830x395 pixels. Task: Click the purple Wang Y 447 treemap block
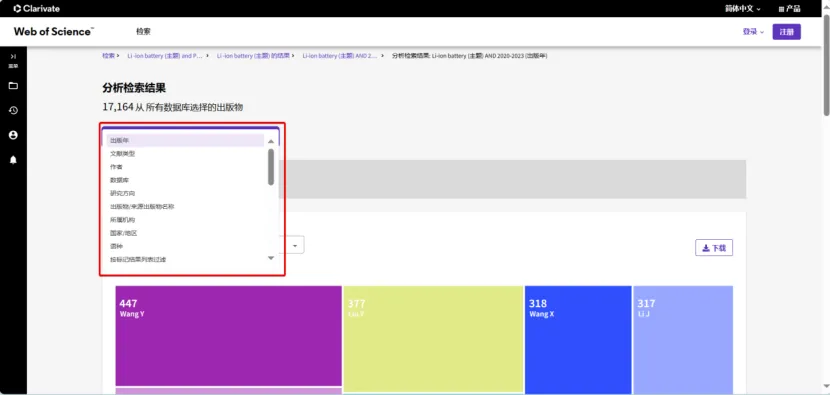[229, 336]
